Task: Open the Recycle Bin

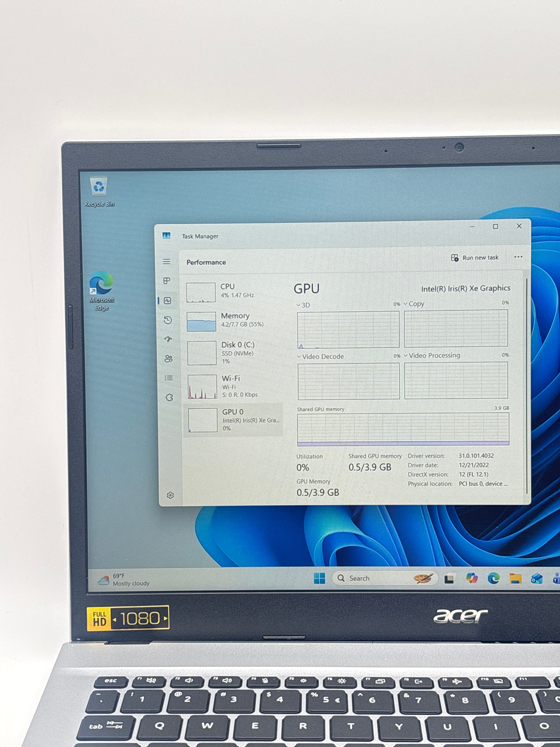Action: [x=99, y=186]
